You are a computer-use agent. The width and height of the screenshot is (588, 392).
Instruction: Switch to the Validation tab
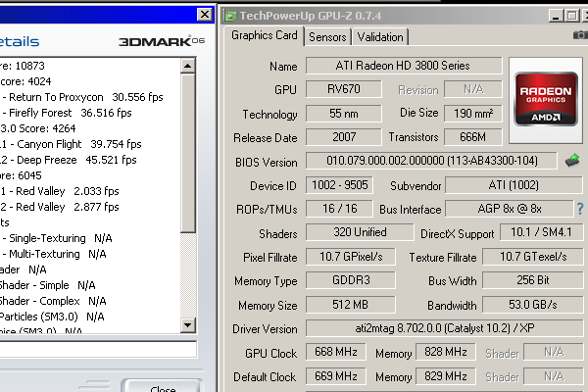click(380, 37)
